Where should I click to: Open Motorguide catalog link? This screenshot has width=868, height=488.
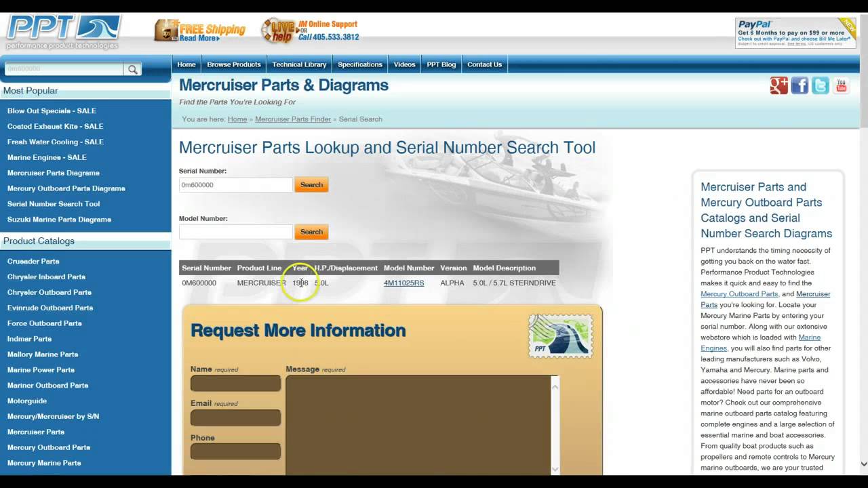(27, 402)
